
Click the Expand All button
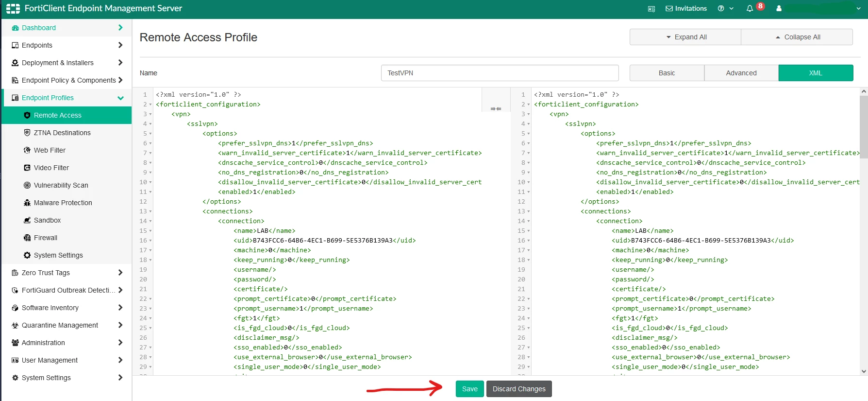click(685, 37)
